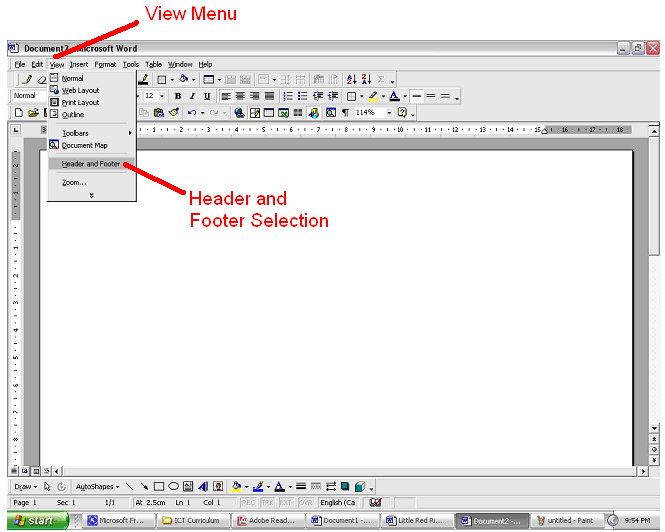Click the Start button
The width and height of the screenshot is (665, 532).
point(37,521)
